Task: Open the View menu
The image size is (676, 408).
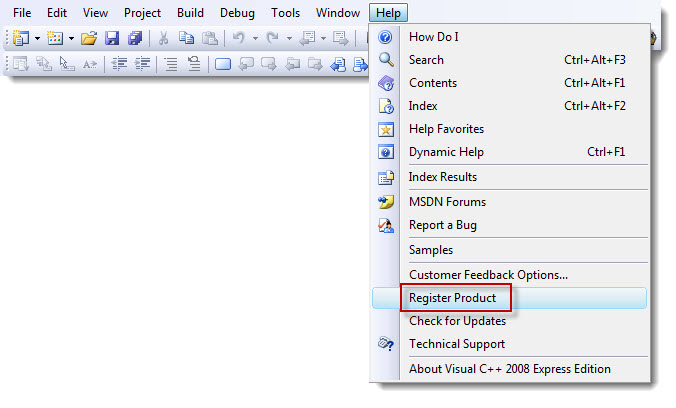Action: pyautogui.click(x=95, y=13)
